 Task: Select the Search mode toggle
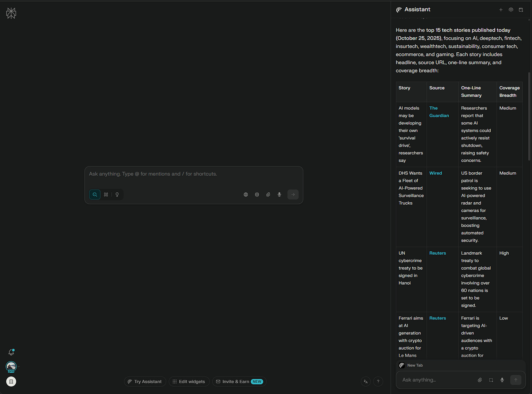[95, 195]
